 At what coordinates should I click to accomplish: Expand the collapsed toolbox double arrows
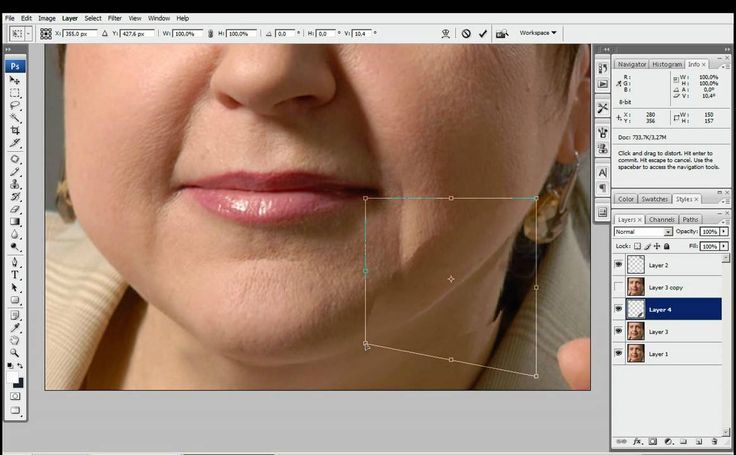click(8, 49)
